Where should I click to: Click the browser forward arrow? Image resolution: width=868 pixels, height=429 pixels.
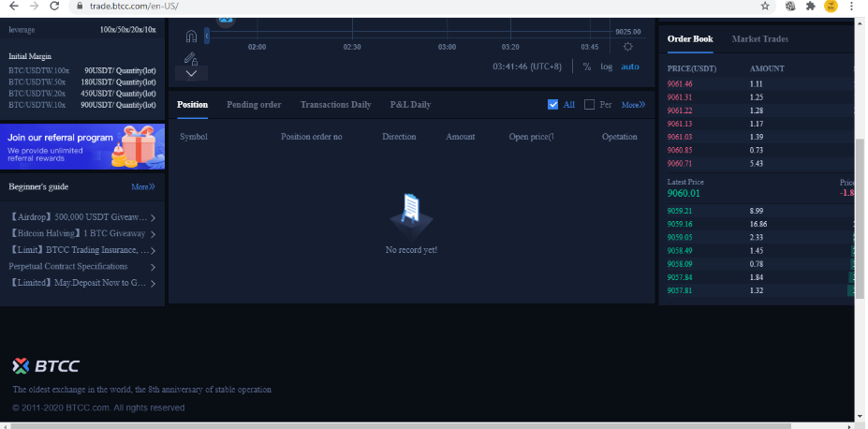coord(34,7)
